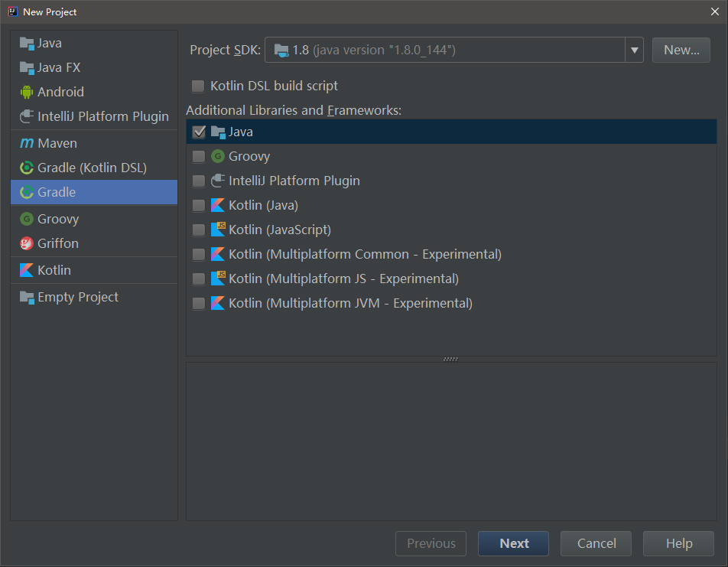Click the Project SDK combo box field
728x567 pixels.
click(445, 51)
